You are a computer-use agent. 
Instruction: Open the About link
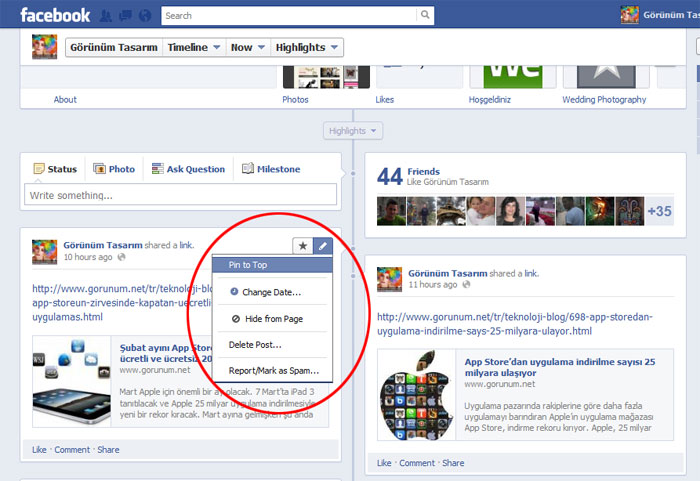(x=65, y=100)
